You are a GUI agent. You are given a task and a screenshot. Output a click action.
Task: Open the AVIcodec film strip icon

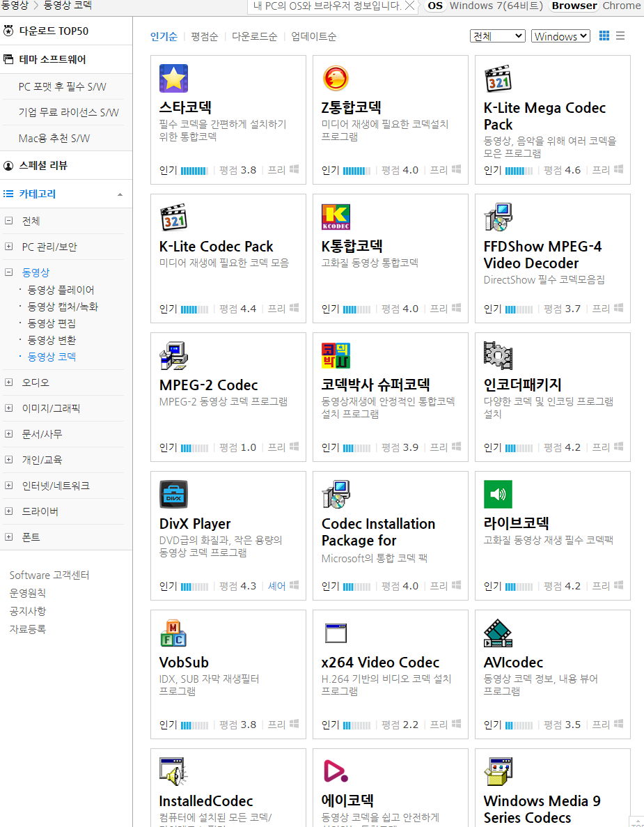tap(498, 633)
